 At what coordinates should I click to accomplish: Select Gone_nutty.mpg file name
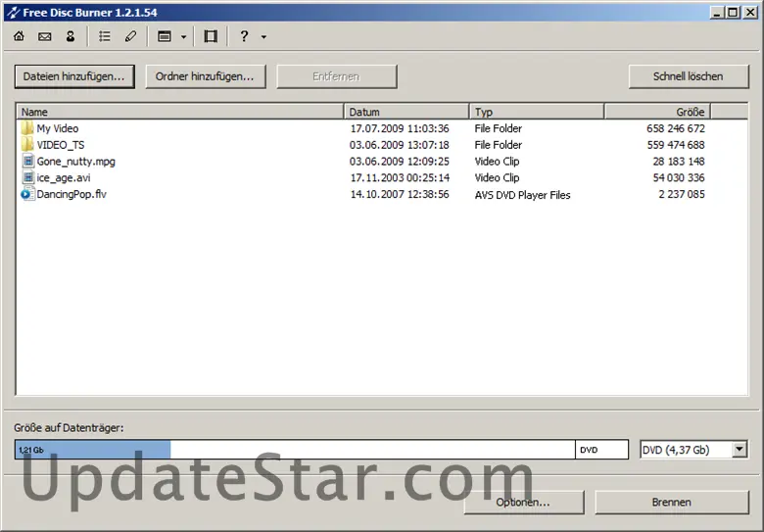pos(76,162)
